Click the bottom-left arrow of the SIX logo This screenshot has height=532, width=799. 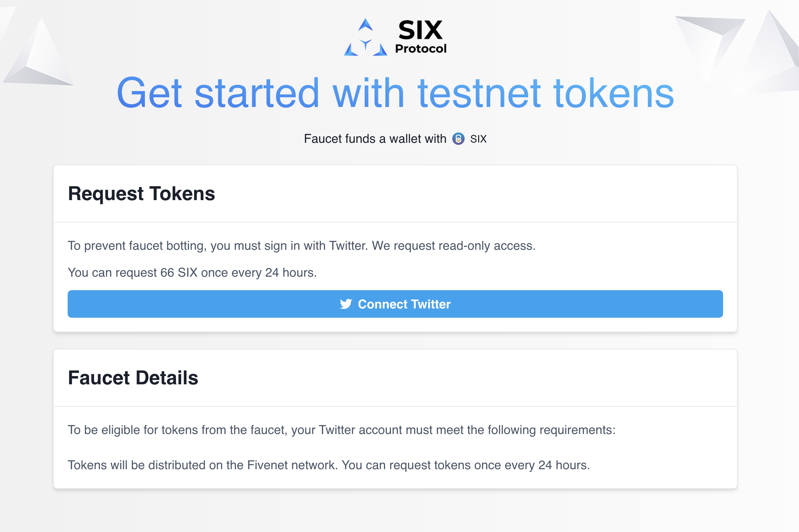click(x=351, y=50)
